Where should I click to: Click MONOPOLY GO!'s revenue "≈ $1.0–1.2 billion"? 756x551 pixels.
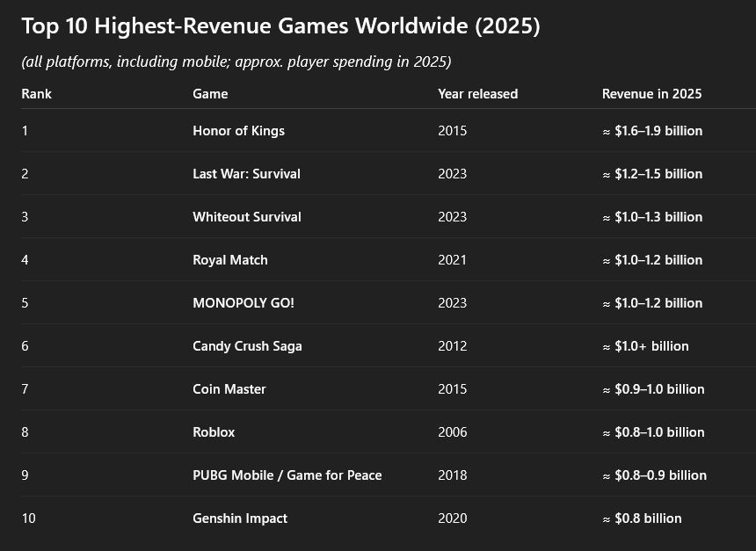[652, 303]
